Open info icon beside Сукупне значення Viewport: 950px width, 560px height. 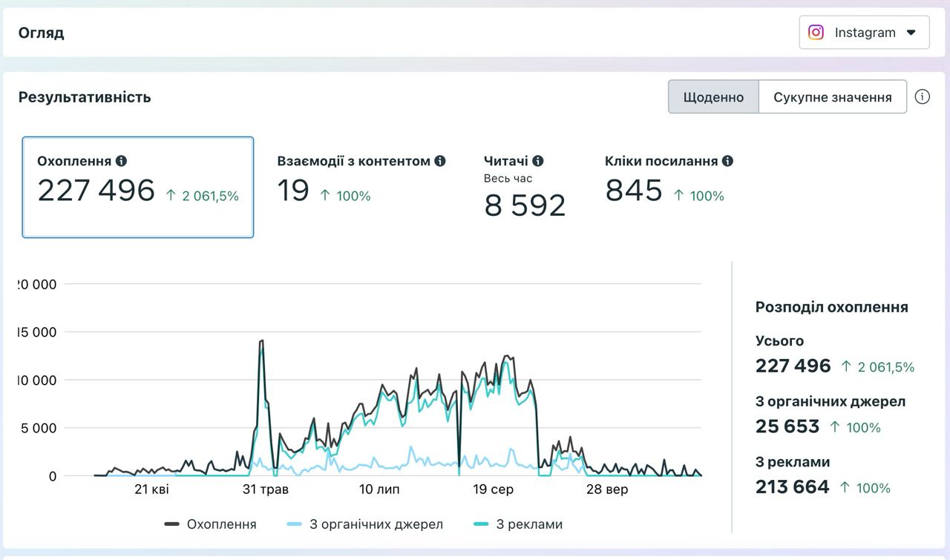(x=923, y=96)
